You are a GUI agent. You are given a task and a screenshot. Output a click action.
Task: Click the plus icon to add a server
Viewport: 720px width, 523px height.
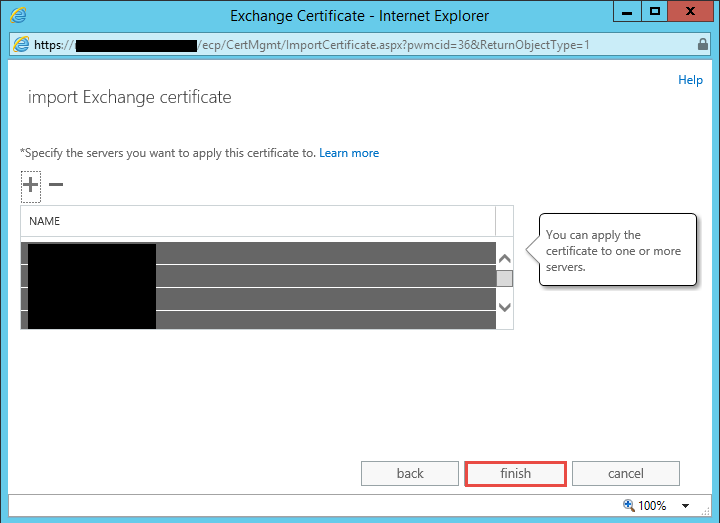31,185
